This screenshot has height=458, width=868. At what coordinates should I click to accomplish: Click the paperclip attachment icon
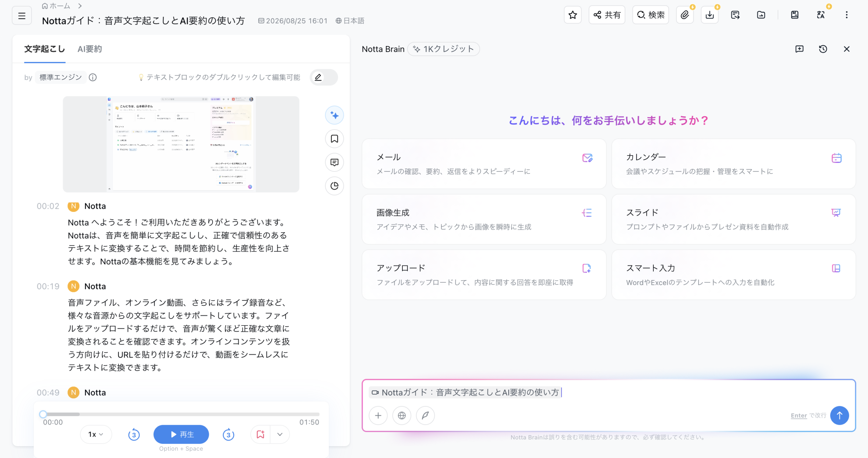[x=685, y=15]
